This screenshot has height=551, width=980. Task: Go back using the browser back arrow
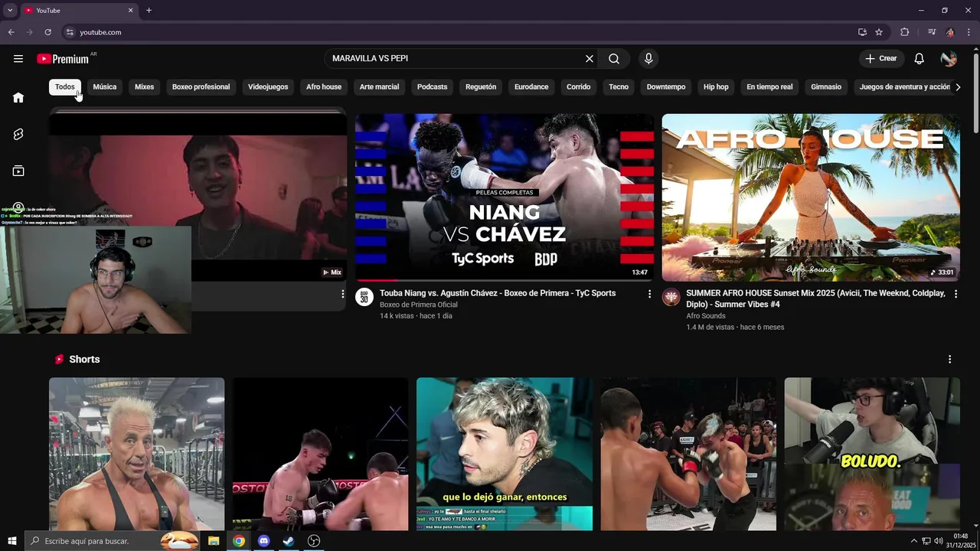click(11, 32)
